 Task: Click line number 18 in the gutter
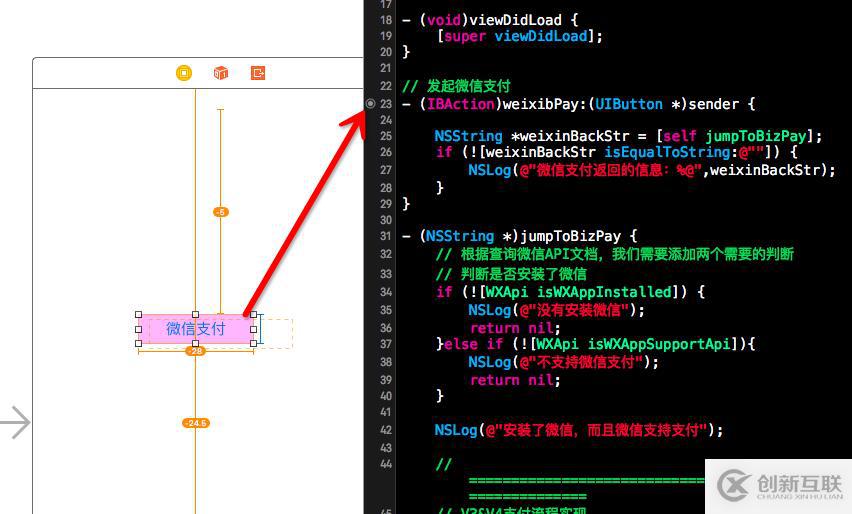(386, 20)
